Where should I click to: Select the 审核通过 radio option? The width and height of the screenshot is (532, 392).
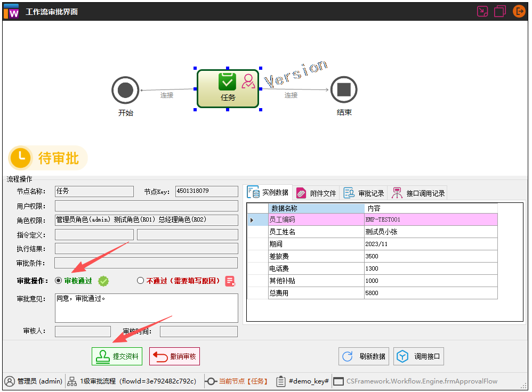pos(59,281)
